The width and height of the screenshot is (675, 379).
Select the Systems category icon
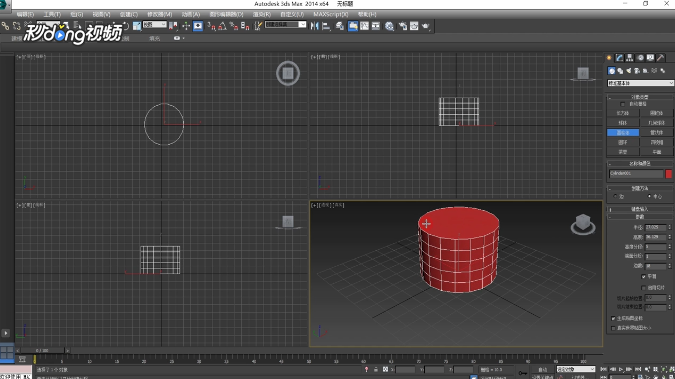[x=663, y=71]
